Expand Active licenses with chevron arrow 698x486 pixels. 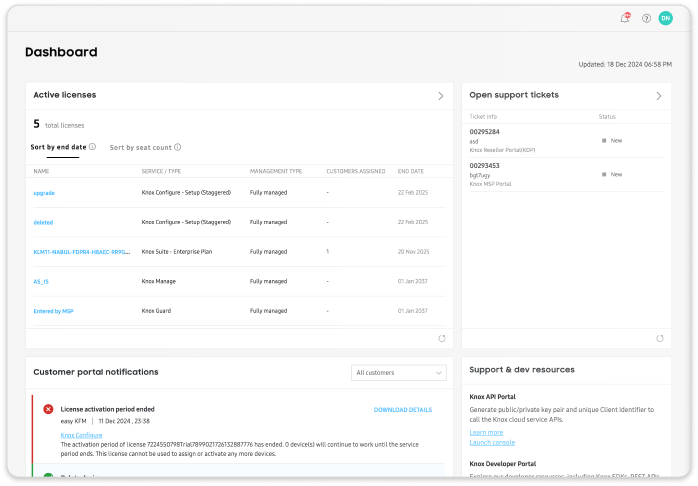click(441, 96)
